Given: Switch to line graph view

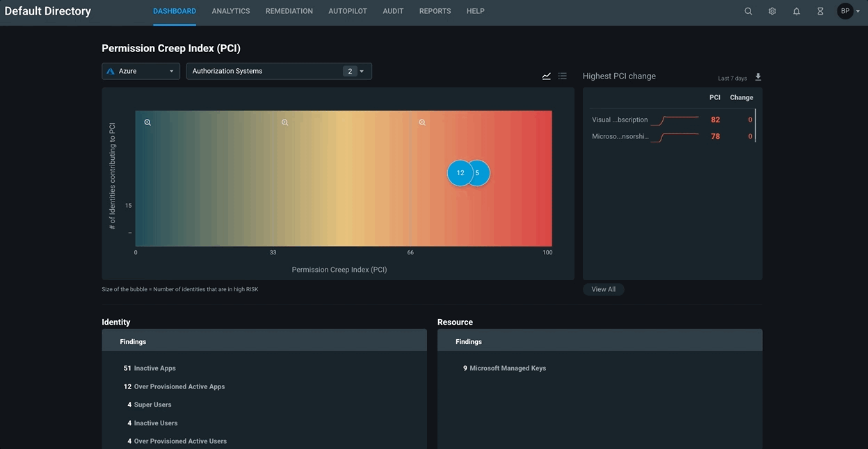Looking at the screenshot, I should pos(547,76).
